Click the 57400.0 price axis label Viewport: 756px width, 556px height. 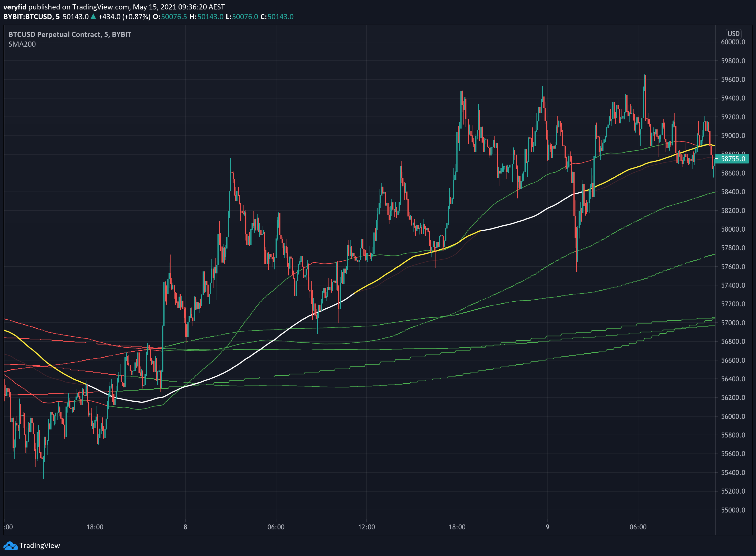pyautogui.click(x=733, y=285)
